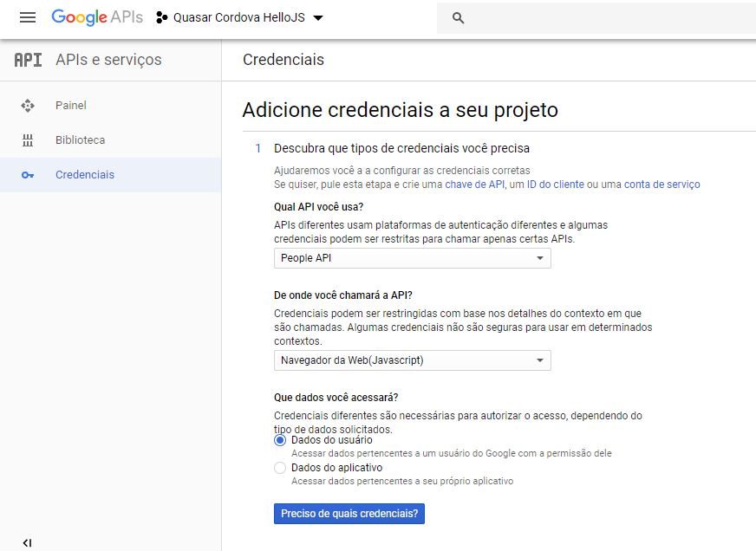Click the Painel dashboard icon
Viewport: 756px width, 551px height.
[28, 106]
